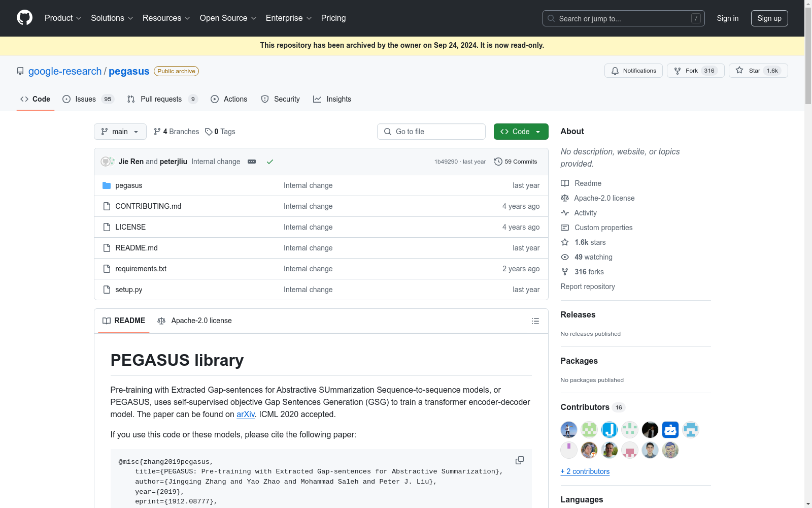The width and height of the screenshot is (812, 508).
Task: Open the pegasus repository name link
Action: pos(129,71)
